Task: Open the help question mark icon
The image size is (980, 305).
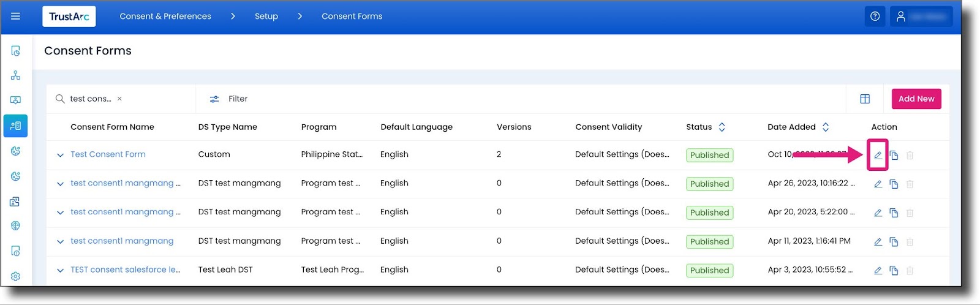Action: click(x=875, y=17)
